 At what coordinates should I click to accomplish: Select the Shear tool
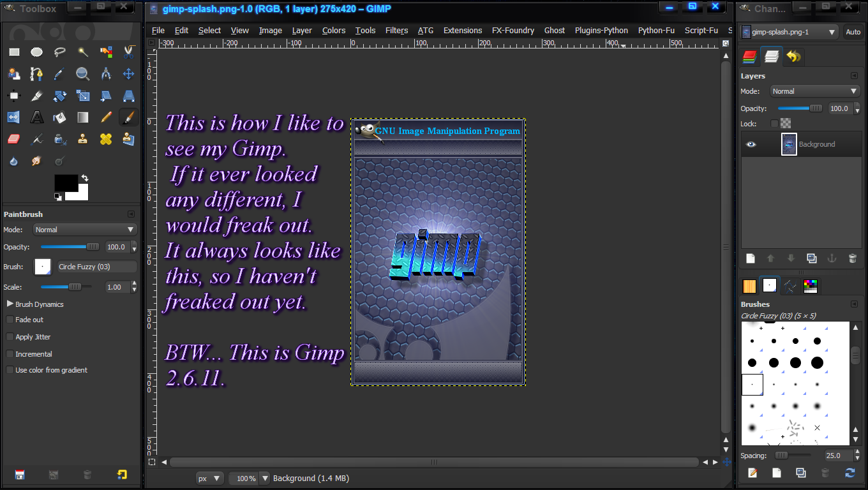[x=106, y=96]
